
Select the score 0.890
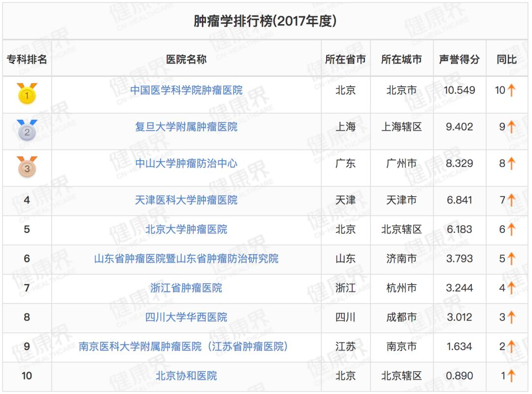460,376
